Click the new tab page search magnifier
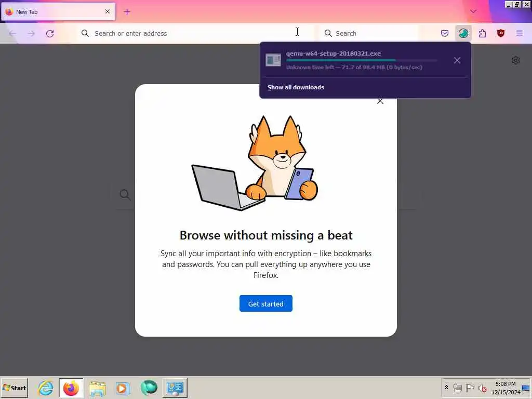Screen dimensions: 532x399 tap(125, 195)
